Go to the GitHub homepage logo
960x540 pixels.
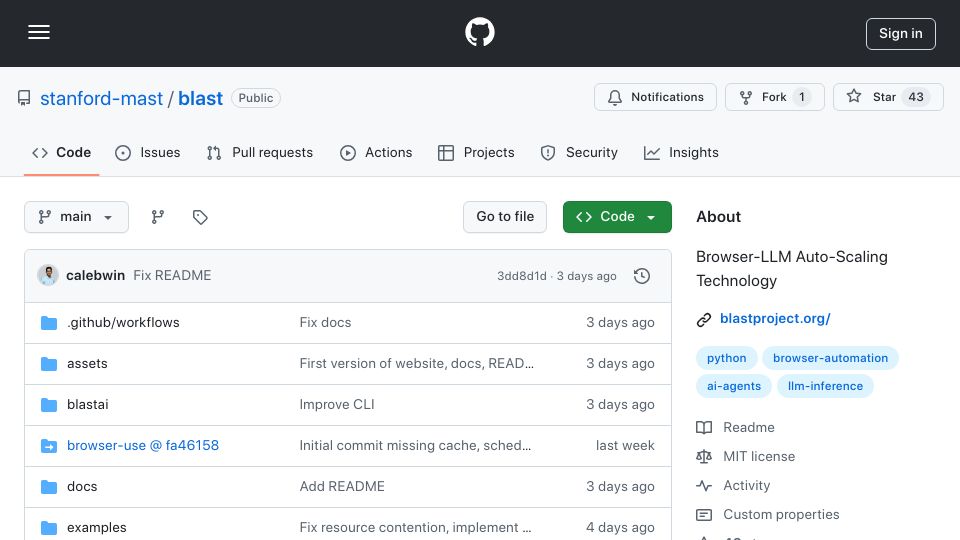(479, 32)
